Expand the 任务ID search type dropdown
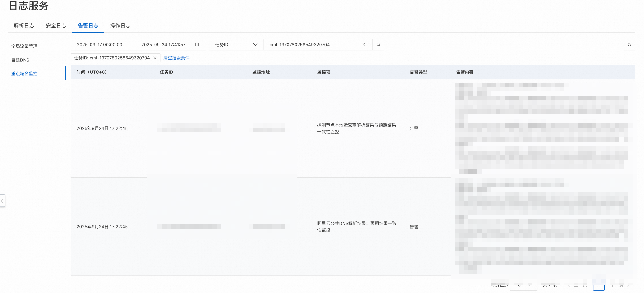Screen dimensions: 644x293 point(236,44)
